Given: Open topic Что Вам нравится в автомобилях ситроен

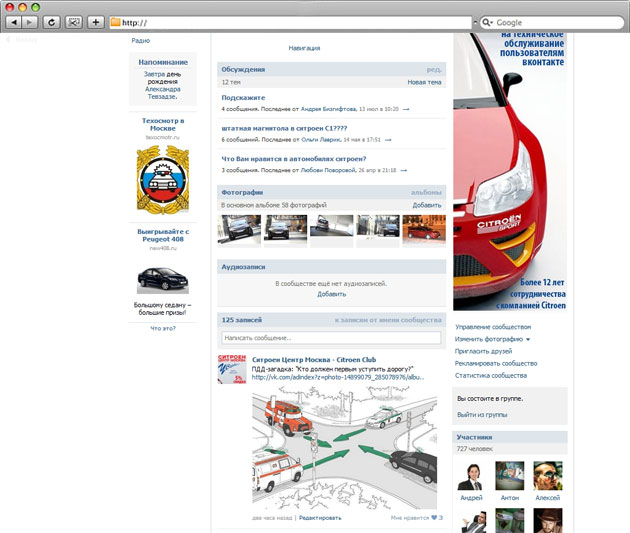Looking at the screenshot, I should pos(294,159).
